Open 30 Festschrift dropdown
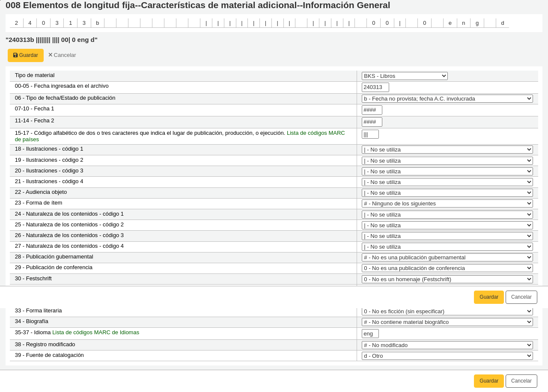This screenshot has width=548, height=392. pos(447,279)
